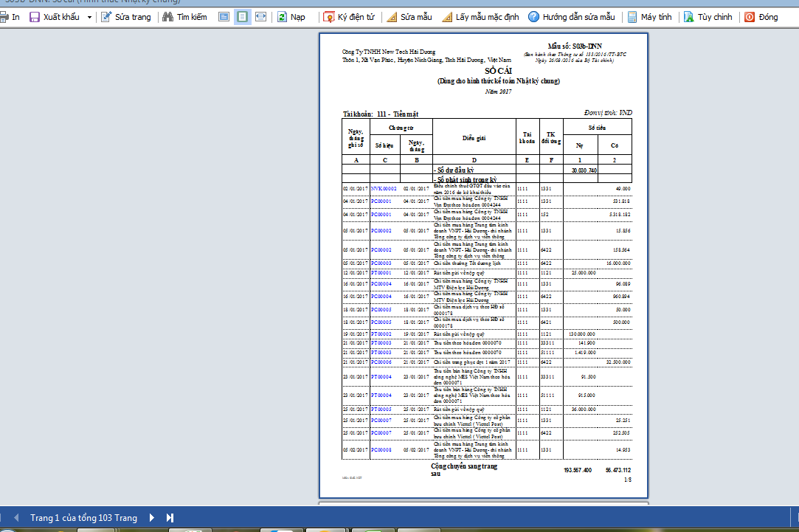Click the credit total 56.473.112
Viewport: 799px width, 532px height.
click(x=618, y=470)
